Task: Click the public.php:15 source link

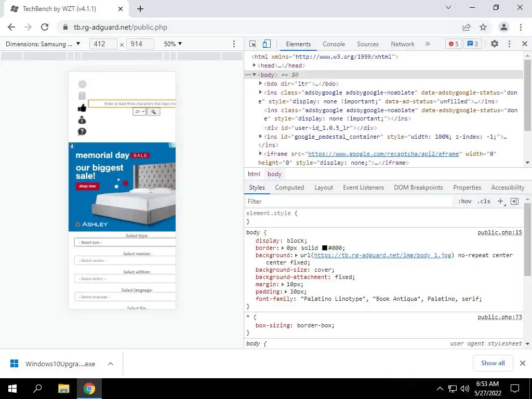Action: coord(500,232)
